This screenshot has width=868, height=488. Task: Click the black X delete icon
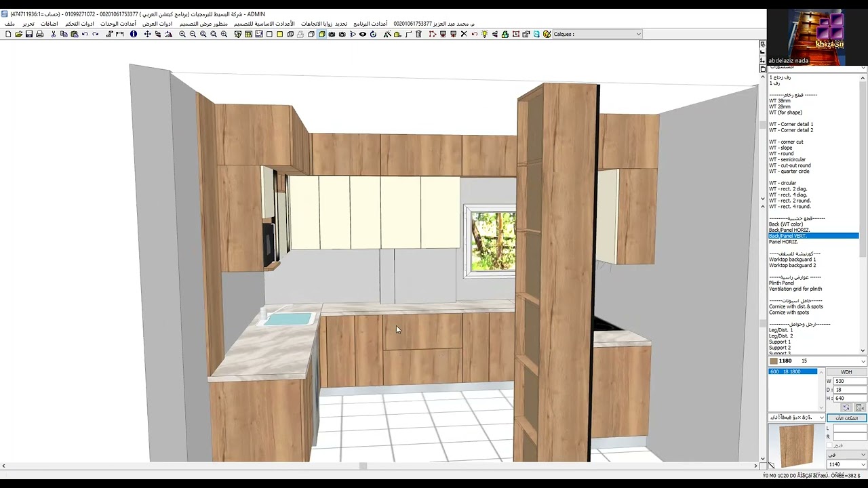pos(464,34)
